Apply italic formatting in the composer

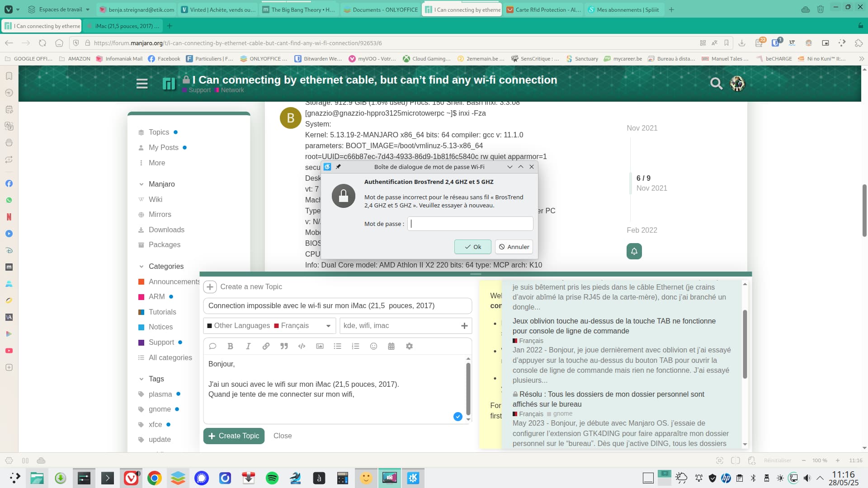click(x=248, y=346)
